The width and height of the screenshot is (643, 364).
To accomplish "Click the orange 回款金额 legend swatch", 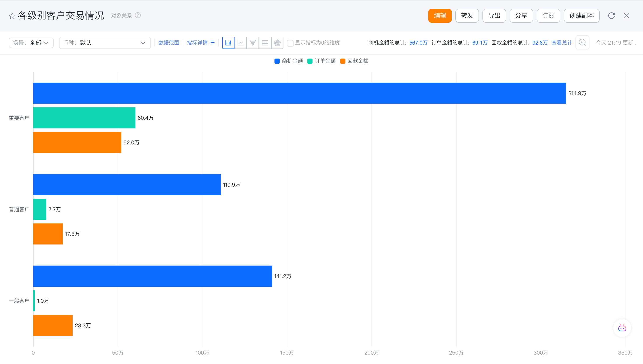I will 343,61.
